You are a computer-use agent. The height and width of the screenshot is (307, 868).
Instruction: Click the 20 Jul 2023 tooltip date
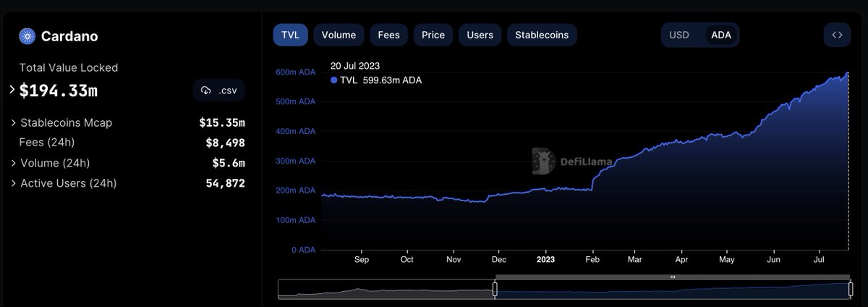pyautogui.click(x=354, y=66)
